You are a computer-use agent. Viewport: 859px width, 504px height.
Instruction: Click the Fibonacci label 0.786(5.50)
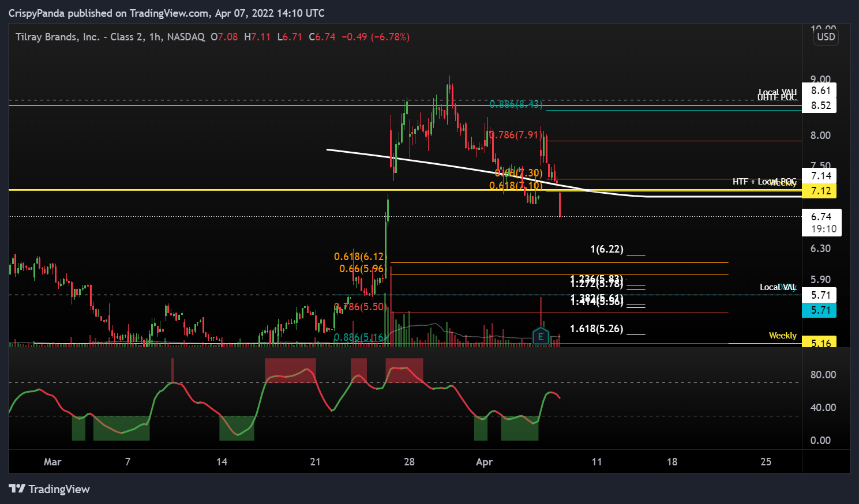tap(359, 307)
